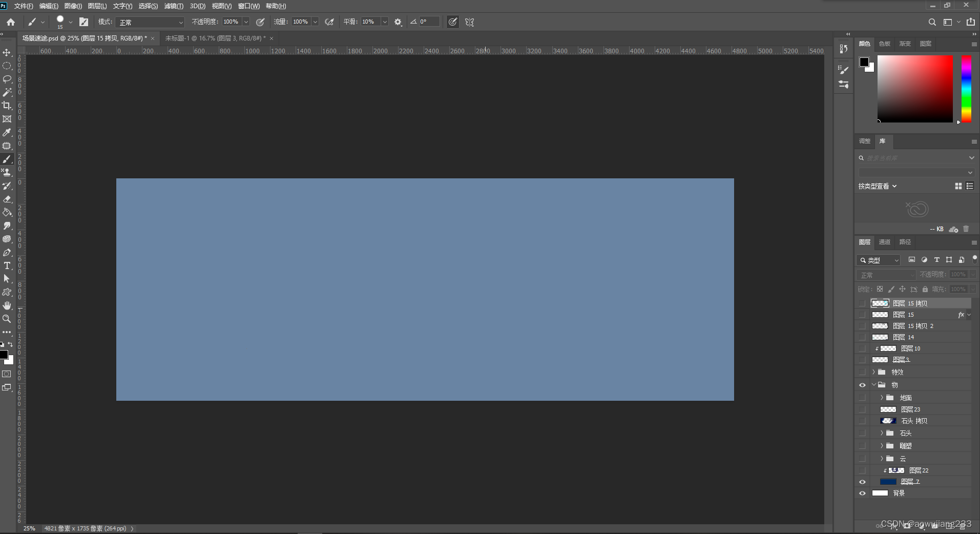Image resolution: width=980 pixels, height=534 pixels.
Task: Click the brush preset picker
Action: pos(64,22)
